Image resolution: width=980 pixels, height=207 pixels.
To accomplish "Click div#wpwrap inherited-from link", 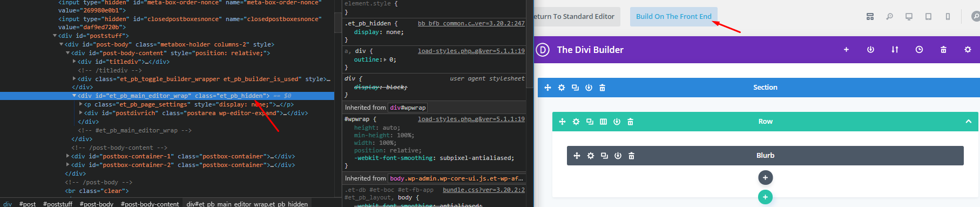I will pos(408,108).
